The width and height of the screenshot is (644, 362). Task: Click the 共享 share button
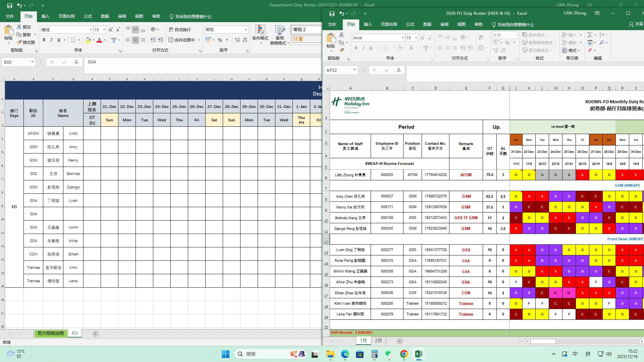tap(636, 24)
